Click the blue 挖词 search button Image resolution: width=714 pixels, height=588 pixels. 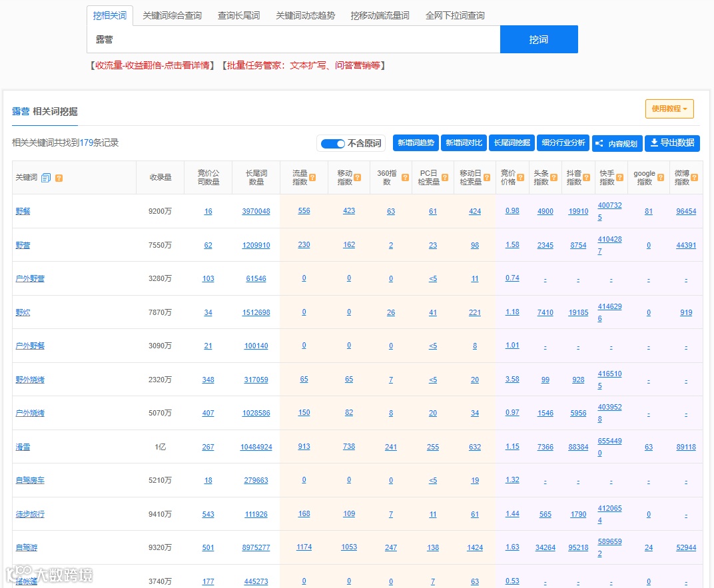[539, 39]
